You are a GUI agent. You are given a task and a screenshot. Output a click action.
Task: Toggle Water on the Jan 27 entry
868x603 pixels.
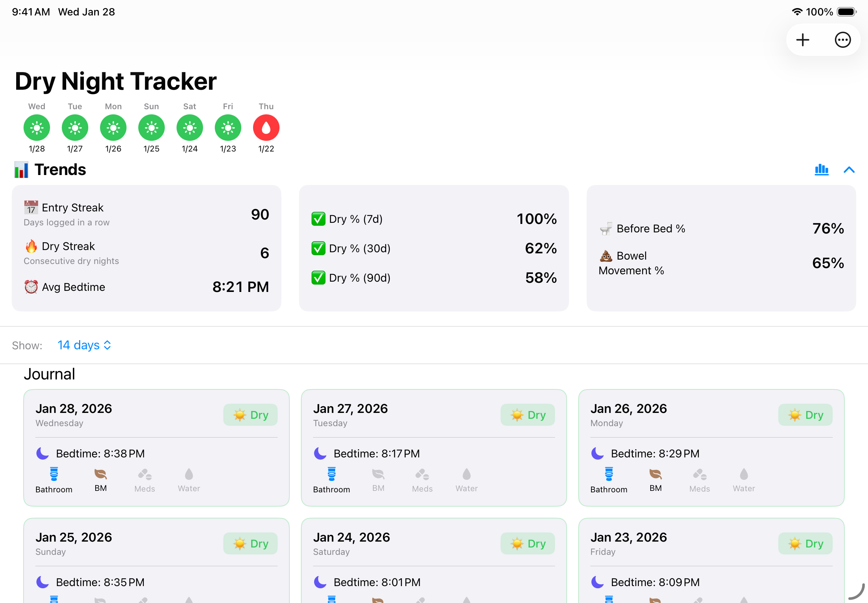[x=466, y=480]
